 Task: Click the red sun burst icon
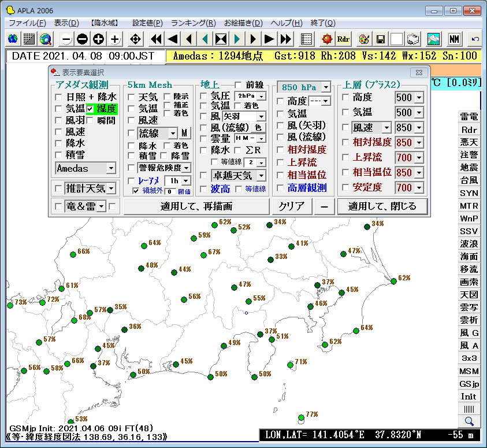(327, 39)
